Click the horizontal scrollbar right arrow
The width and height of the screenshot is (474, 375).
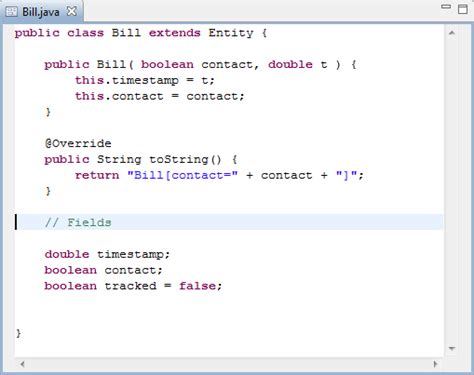pyautogui.click(x=435, y=364)
